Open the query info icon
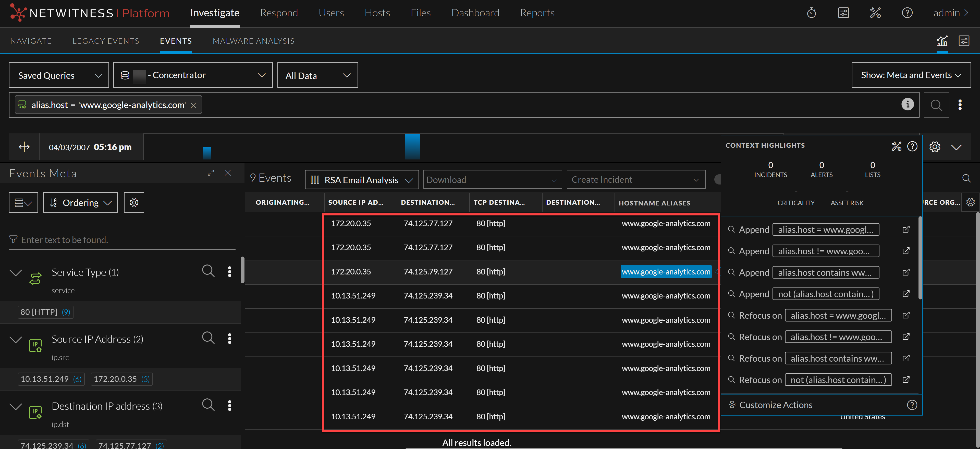This screenshot has height=449, width=980. point(907,104)
